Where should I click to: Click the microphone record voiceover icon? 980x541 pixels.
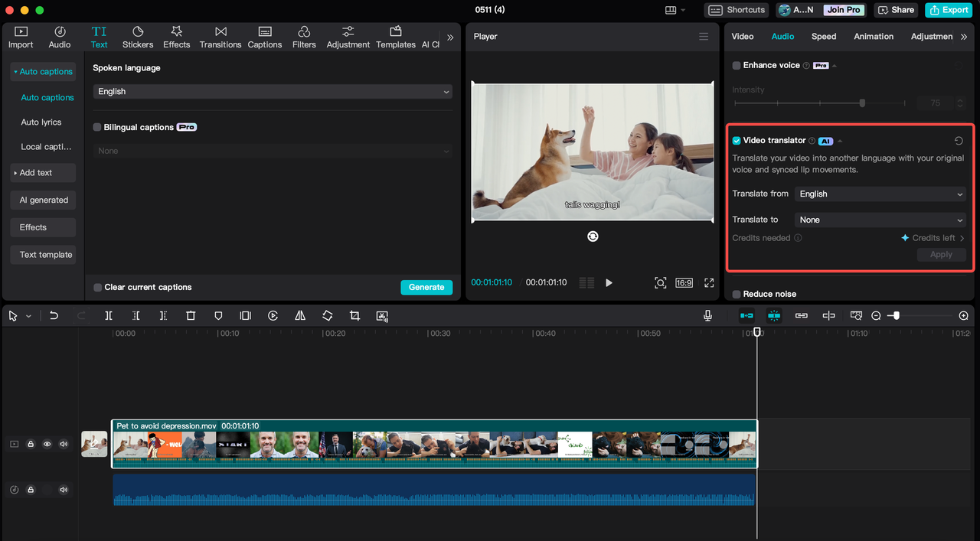(x=708, y=315)
